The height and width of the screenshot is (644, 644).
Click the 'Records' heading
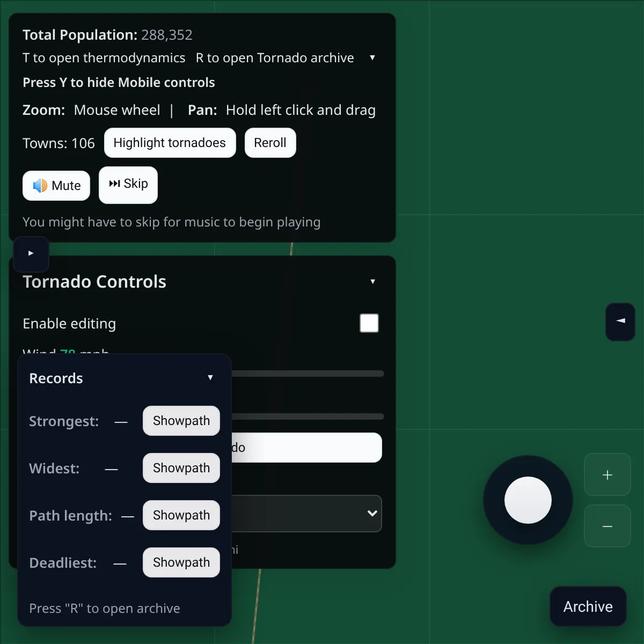(x=56, y=378)
